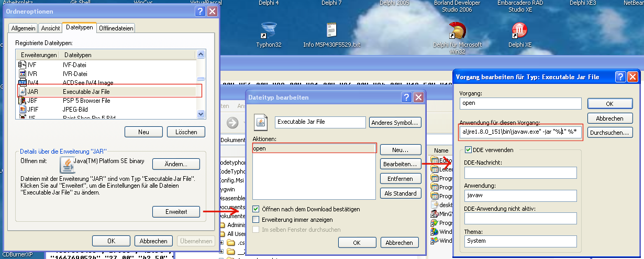Click Anderes Symbol... button
Screen dimensions: 644x259
[x=395, y=122]
